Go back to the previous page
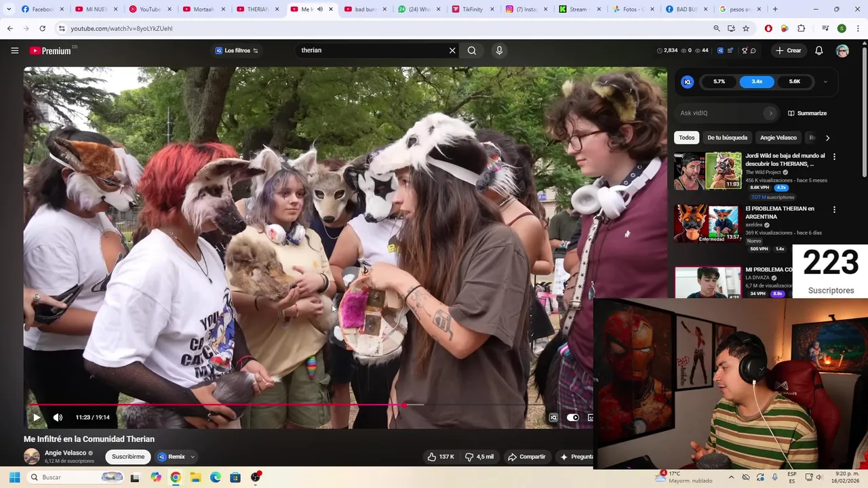 pos(9,28)
